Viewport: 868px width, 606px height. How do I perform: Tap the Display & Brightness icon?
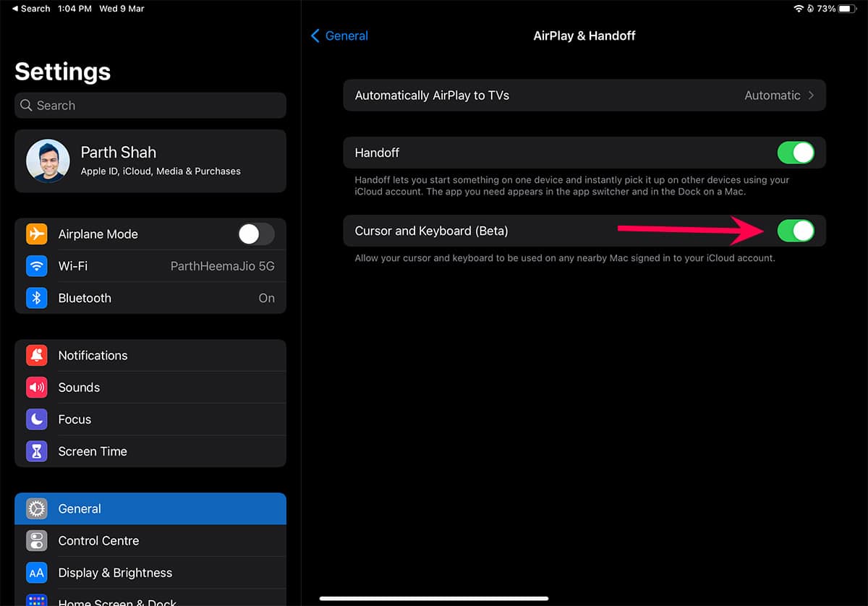point(36,573)
